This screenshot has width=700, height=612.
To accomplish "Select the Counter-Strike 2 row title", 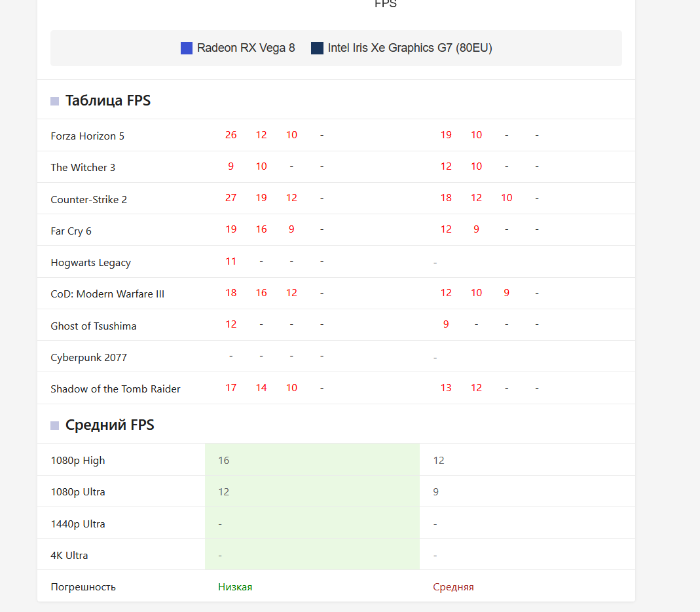I will [89, 199].
